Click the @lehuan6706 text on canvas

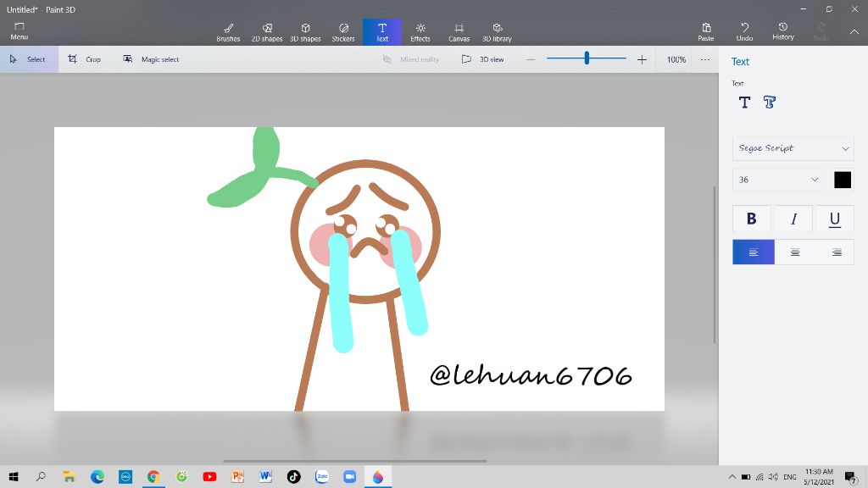531,375
